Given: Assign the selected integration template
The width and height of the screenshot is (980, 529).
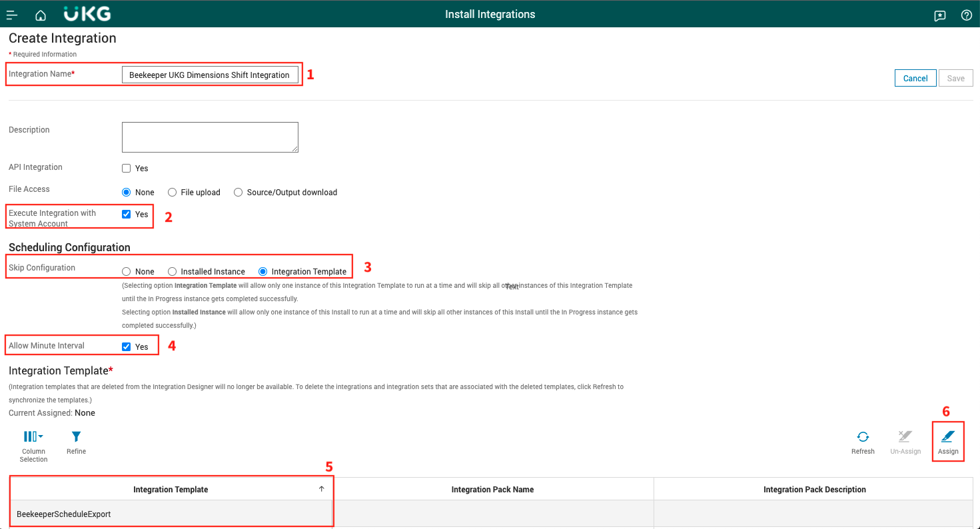Looking at the screenshot, I should pos(948,442).
